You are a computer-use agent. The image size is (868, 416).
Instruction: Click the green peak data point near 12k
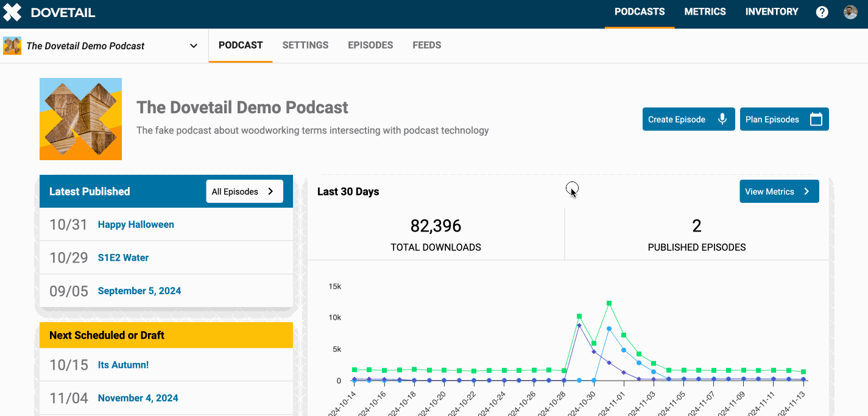click(x=609, y=303)
